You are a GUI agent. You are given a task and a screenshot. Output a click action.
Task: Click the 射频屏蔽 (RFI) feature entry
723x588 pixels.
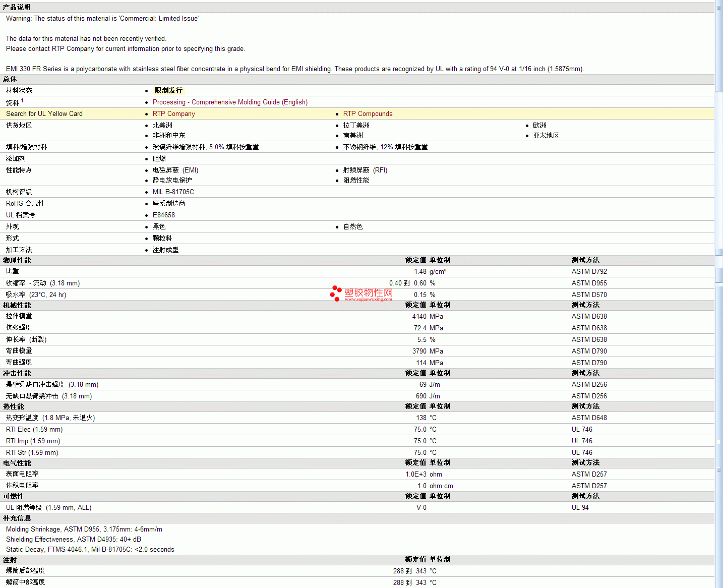(365, 170)
